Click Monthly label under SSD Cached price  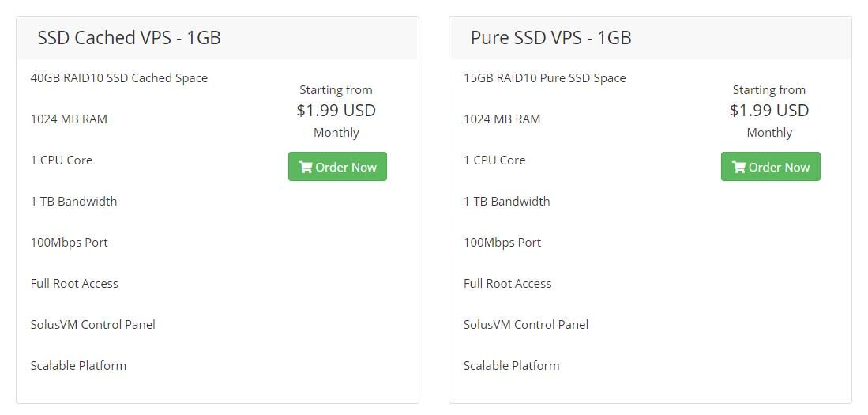tap(336, 133)
